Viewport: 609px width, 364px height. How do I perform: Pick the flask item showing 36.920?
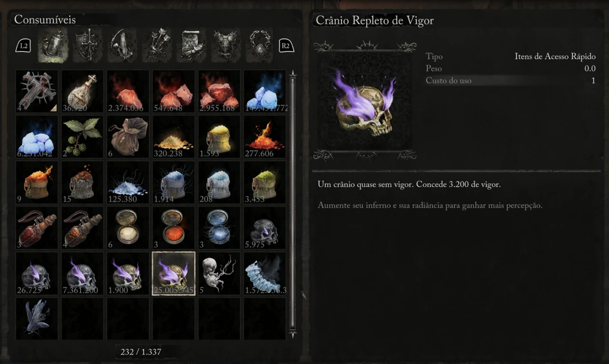click(83, 91)
